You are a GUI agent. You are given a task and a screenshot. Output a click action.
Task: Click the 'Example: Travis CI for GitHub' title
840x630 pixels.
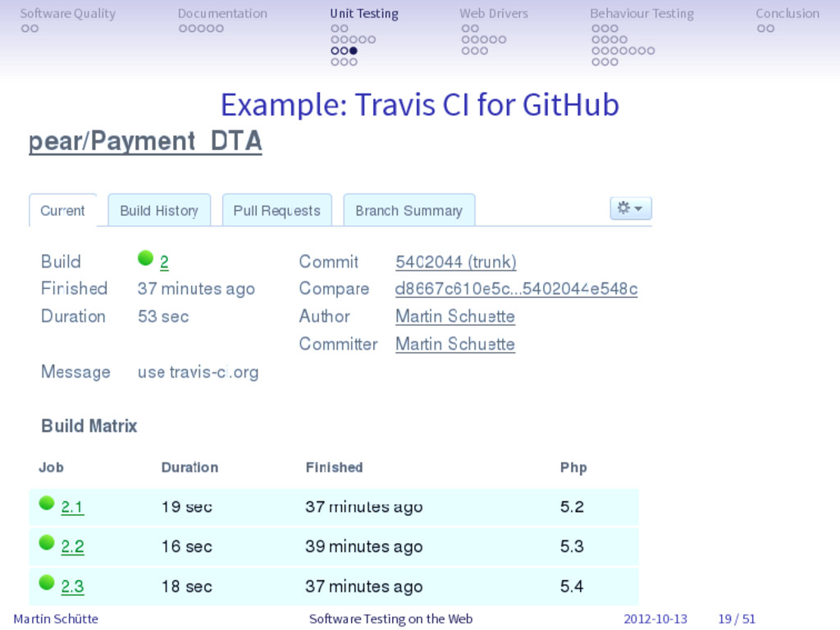[420, 104]
